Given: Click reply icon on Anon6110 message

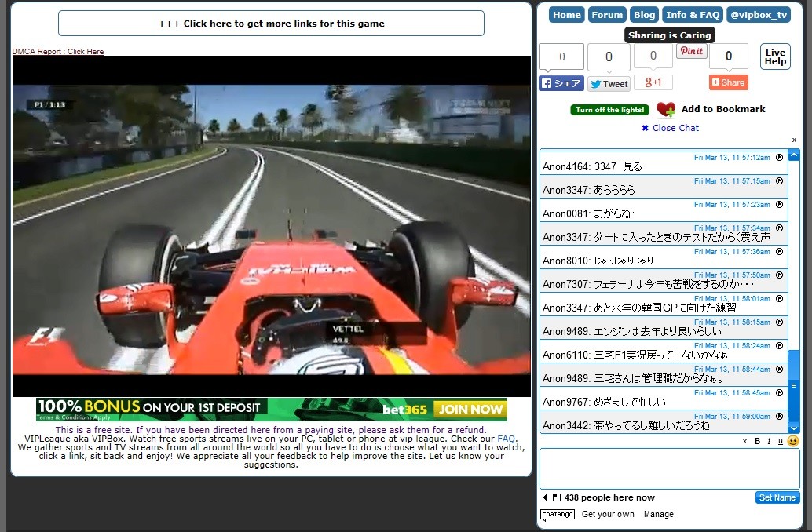Looking at the screenshot, I should tap(779, 346).
